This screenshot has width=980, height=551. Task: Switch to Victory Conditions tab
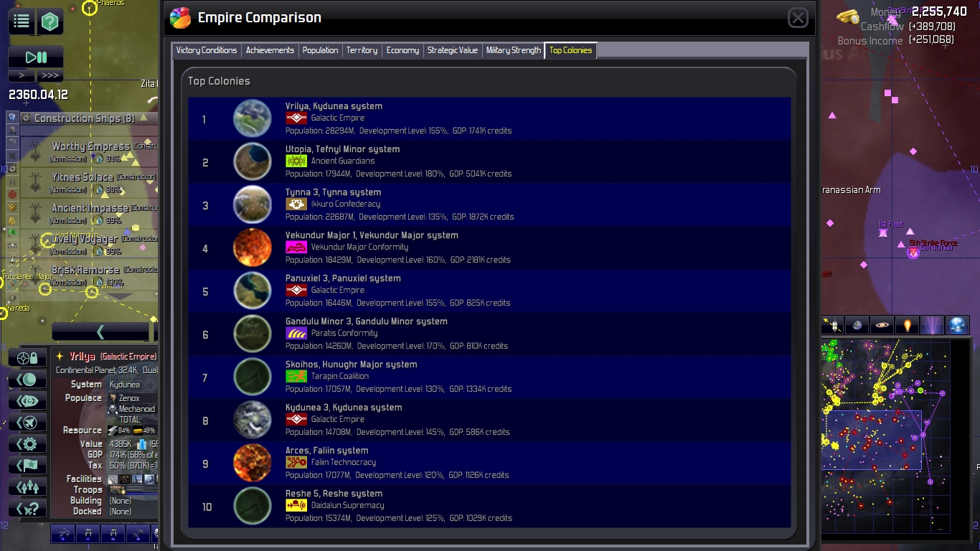(207, 50)
